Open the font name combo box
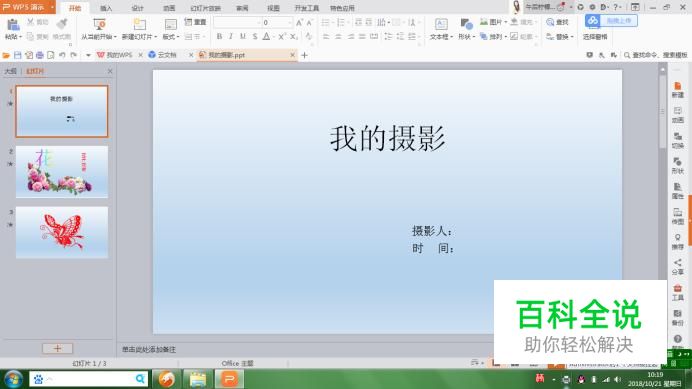The image size is (692, 389). (237, 23)
